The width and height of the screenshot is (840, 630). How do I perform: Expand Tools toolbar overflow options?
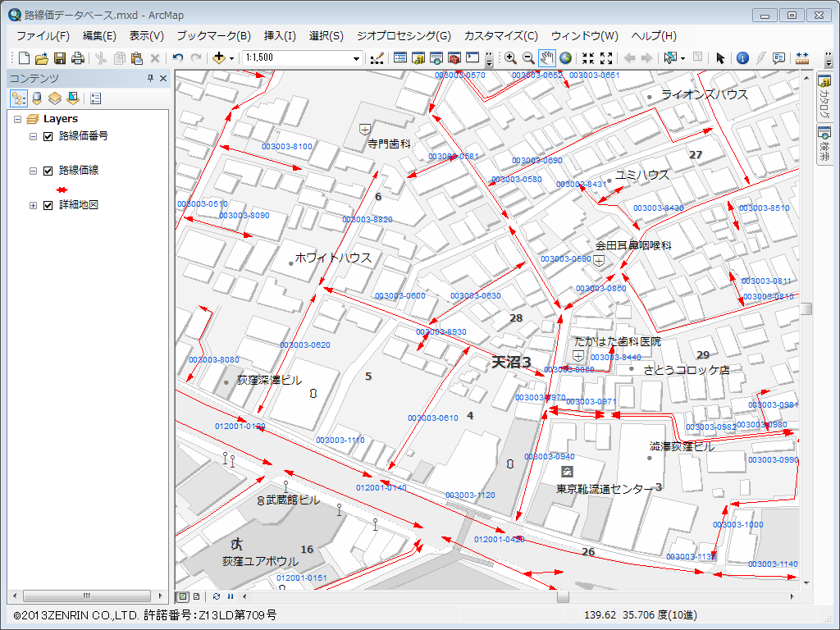[829, 59]
